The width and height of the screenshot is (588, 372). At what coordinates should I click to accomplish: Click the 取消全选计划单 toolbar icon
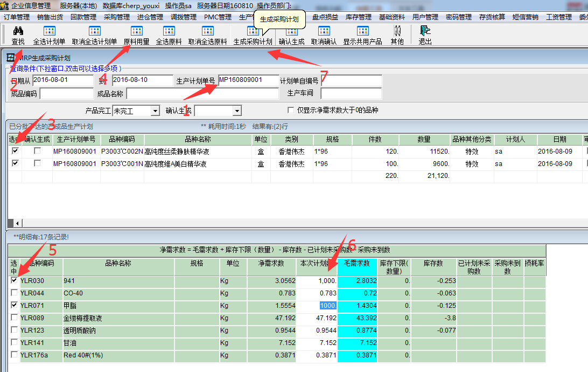tap(94, 31)
